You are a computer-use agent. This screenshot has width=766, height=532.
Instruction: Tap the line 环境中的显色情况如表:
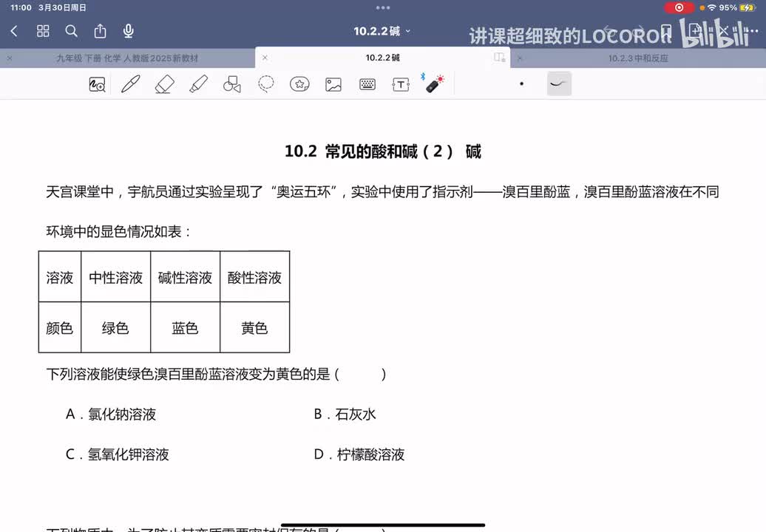click(x=118, y=231)
